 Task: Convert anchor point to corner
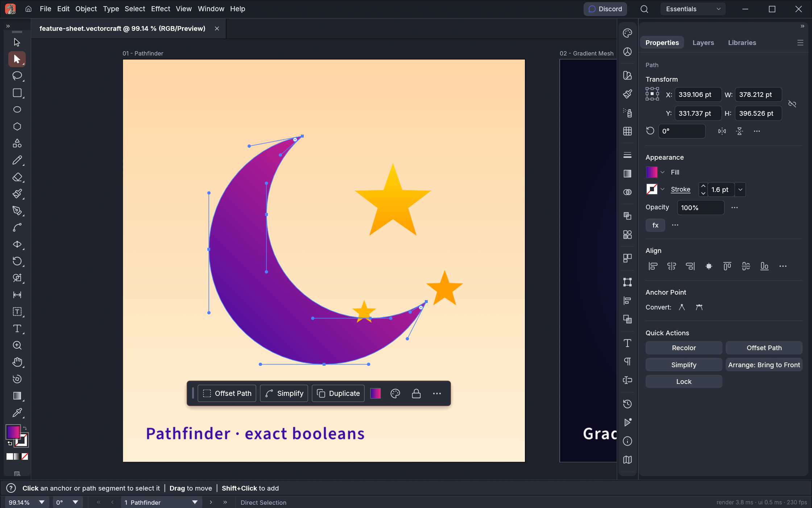pyautogui.click(x=682, y=307)
